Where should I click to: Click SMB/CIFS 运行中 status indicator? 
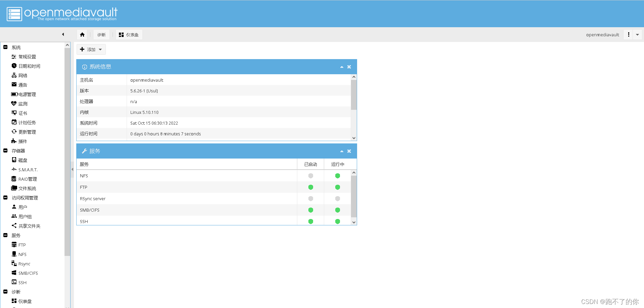(338, 210)
